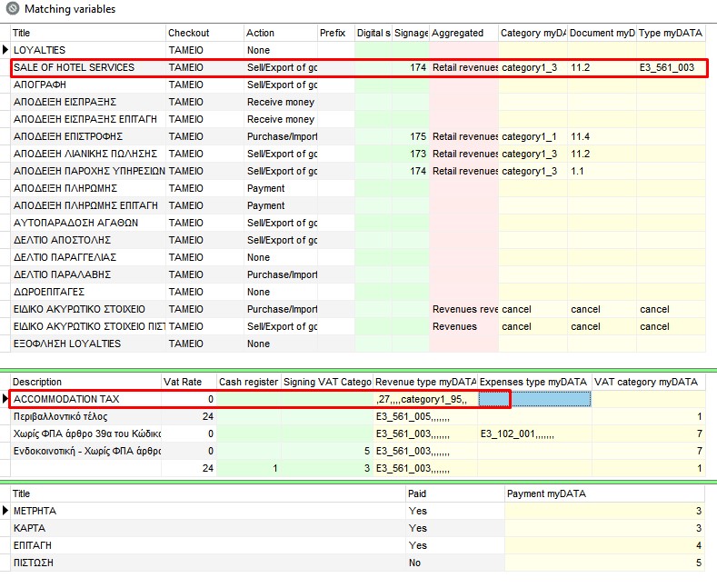Select the ΔΩΡΟΕΠΙΤΑΓΕΣ row

pos(358,292)
